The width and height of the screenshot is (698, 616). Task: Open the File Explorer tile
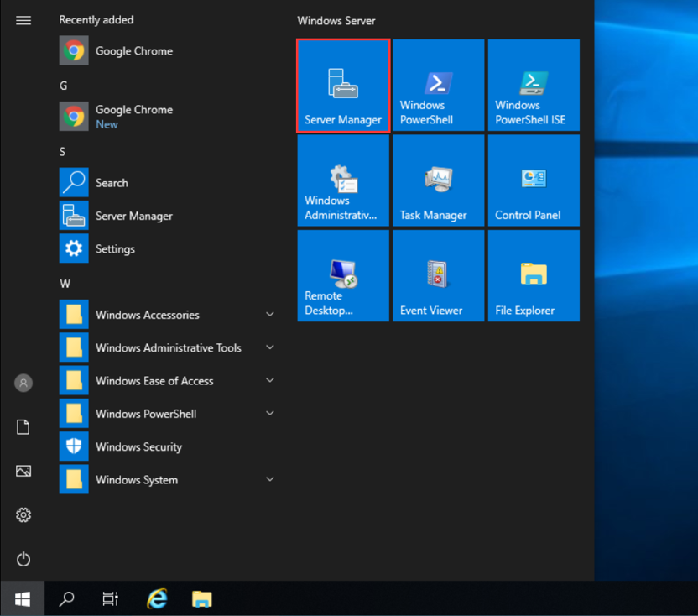pos(534,276)
